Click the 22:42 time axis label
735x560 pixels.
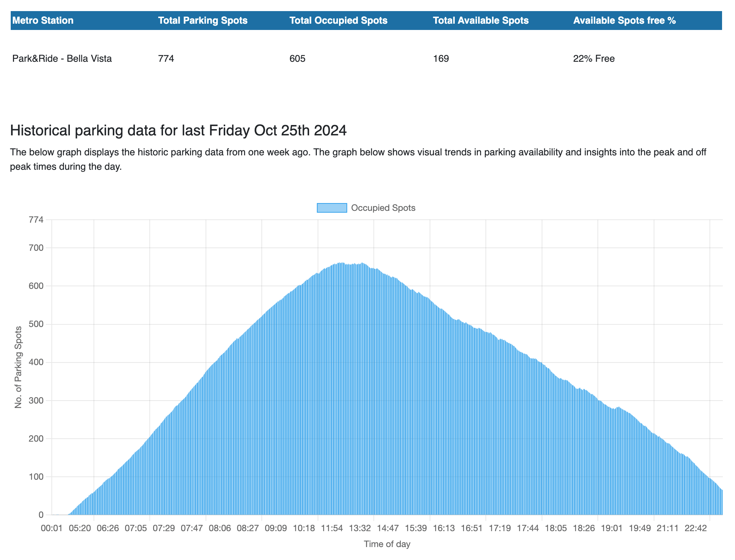tap(696, 528)
